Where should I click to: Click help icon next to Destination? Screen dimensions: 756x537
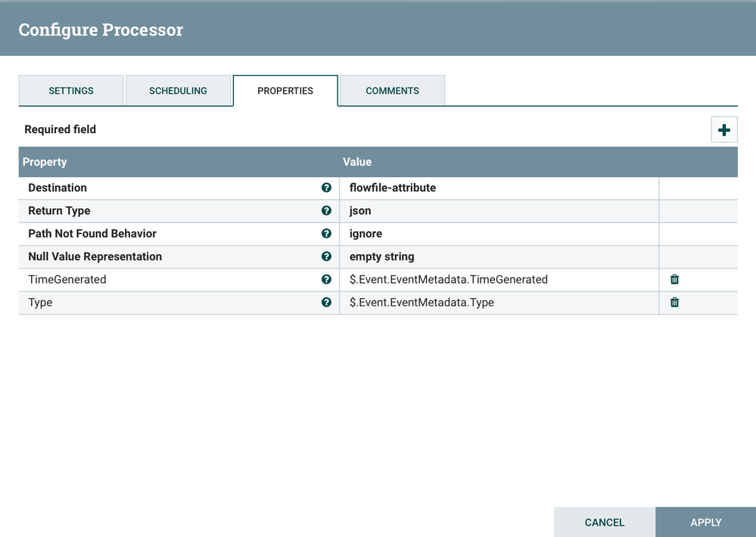326,188
